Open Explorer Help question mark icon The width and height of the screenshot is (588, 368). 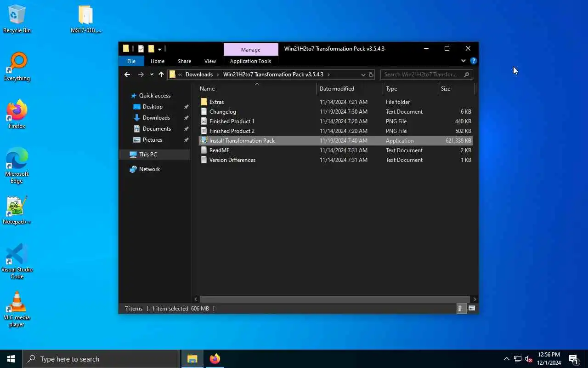474,61
